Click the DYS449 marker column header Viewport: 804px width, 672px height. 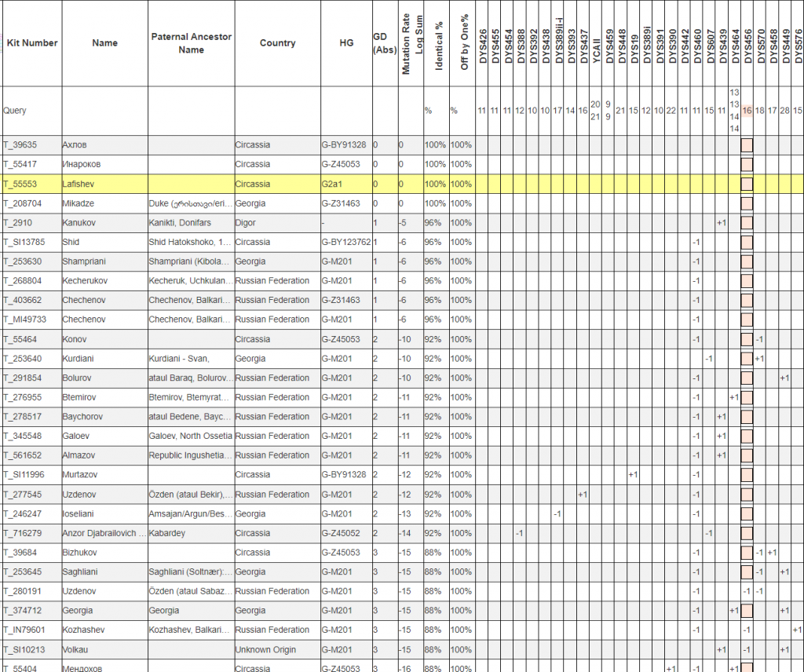point(785,46)
